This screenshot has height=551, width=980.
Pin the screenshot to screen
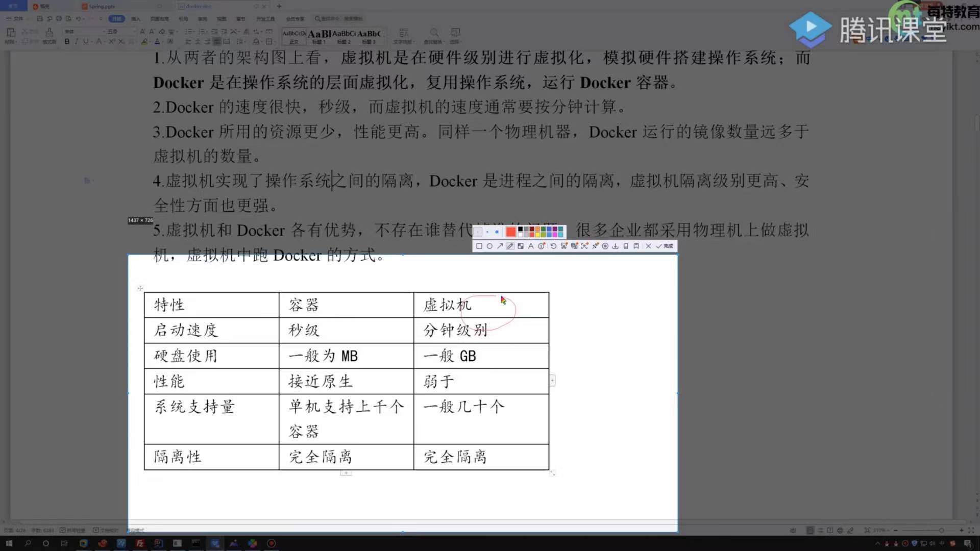595,246
